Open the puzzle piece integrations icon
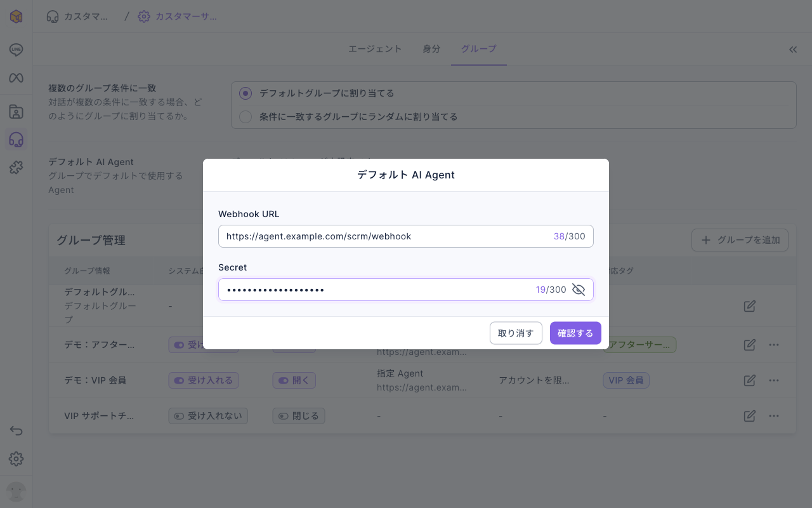812x508 pixels. tap(16, 168)
